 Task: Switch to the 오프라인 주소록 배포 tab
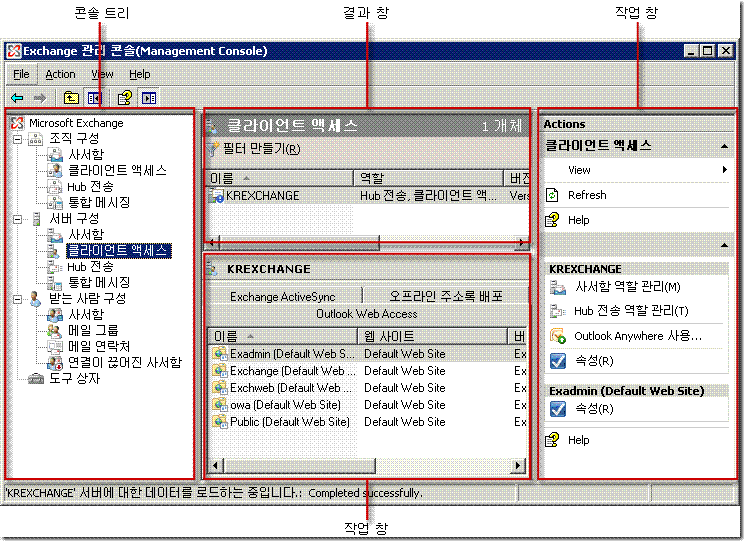pyautogui.click(x=446, y=297)
